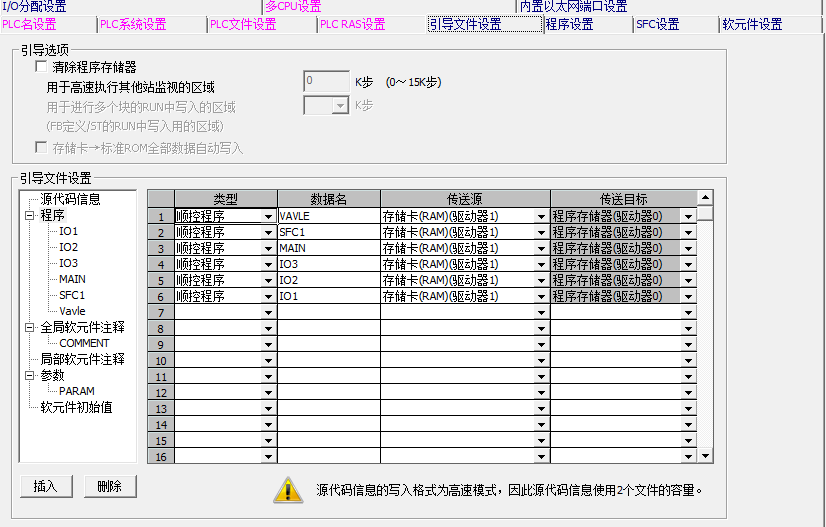
Task: Open row 2 传送目标 dropdown arrow
Action: (688, 232)
